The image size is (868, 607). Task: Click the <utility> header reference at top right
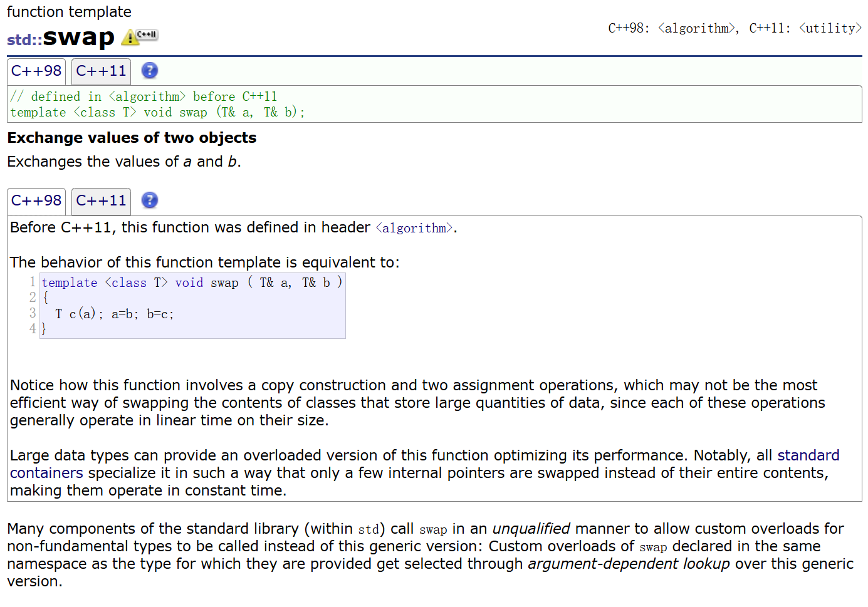coord(830,28)
